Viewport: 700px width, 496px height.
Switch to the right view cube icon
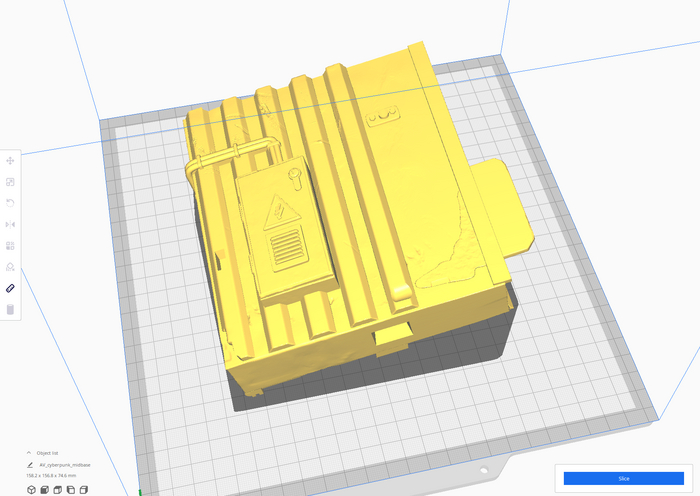click(x=83, y=490)
